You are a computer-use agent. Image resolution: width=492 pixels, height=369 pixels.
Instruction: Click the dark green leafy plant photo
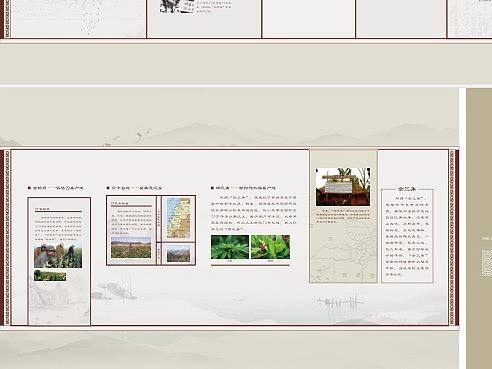click(230, 247)
